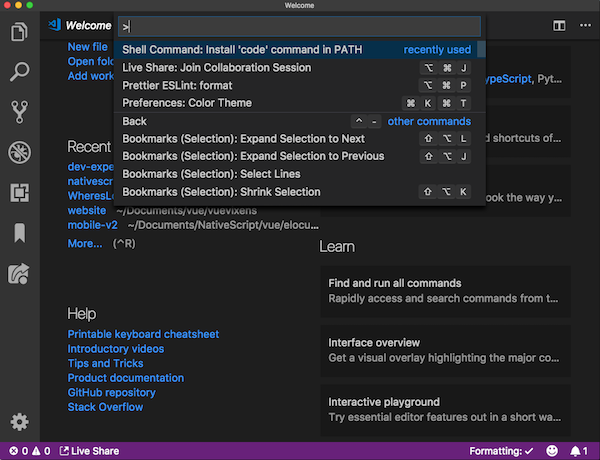
Task: Open the Search view icon
Action: (19, 71)
